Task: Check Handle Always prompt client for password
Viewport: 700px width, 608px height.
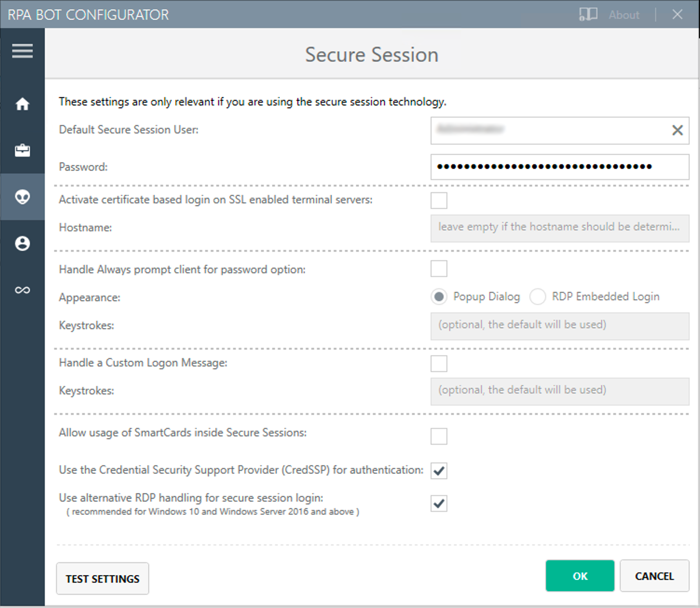Action: tap(439, 269)
